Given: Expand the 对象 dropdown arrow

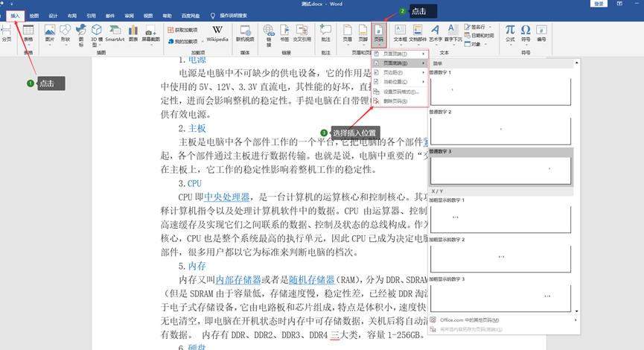Looking at the screenshot, I should pyautogui.click(x=485, y=45).
